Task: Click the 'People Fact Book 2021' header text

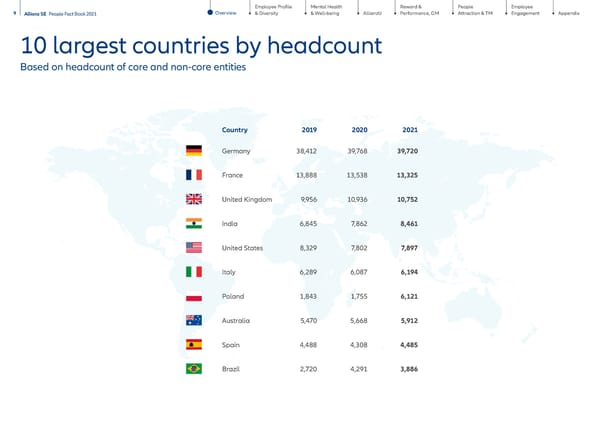Action: pyautogui.click(x=73, y=14)
